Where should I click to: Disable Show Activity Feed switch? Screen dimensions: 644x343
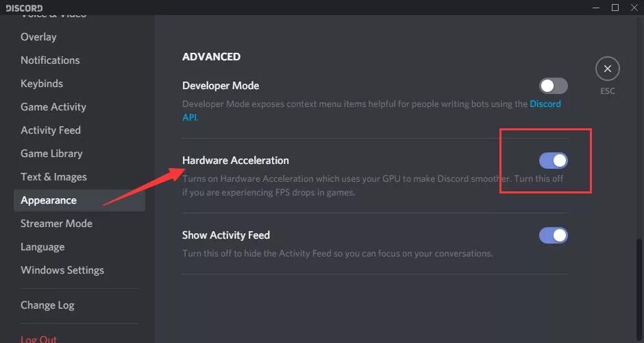554,235
